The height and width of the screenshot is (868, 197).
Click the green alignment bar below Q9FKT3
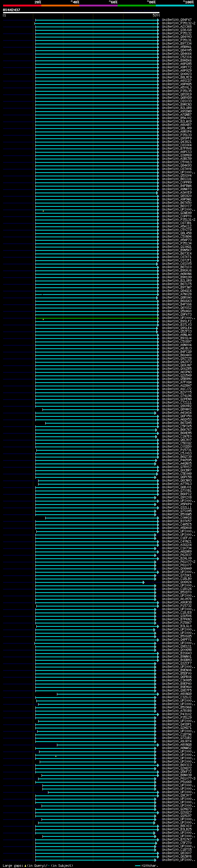(x=97, y=318)
